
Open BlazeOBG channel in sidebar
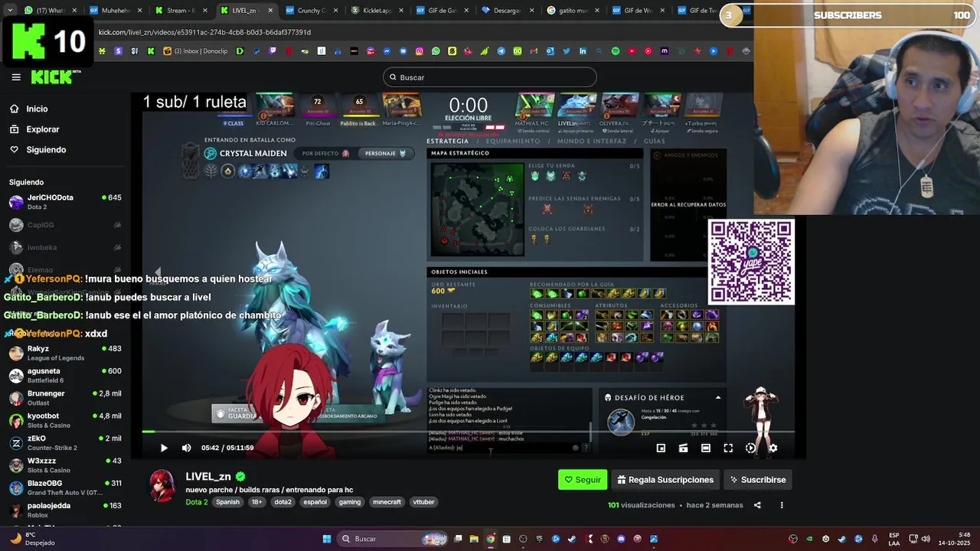coord(65,487)
